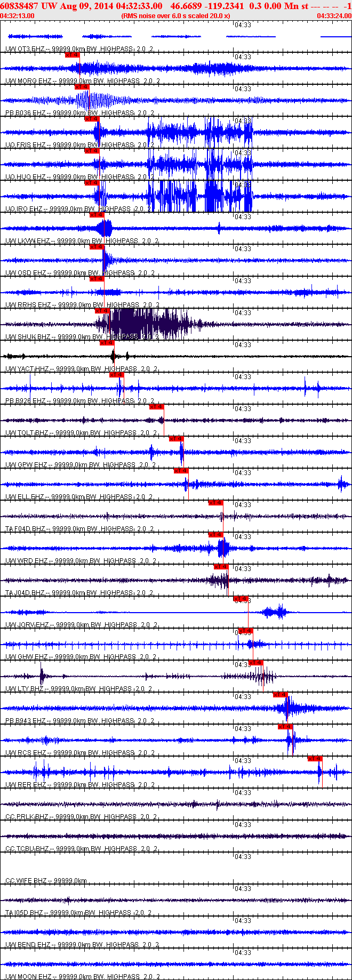
Task: Select the red pick flag on HUO trace
Action: 92,150
